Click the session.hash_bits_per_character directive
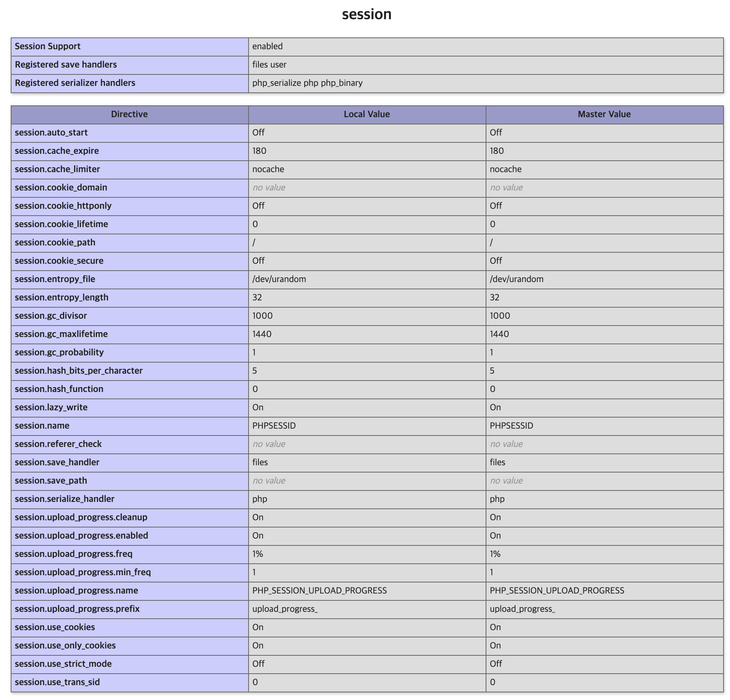 79,371
